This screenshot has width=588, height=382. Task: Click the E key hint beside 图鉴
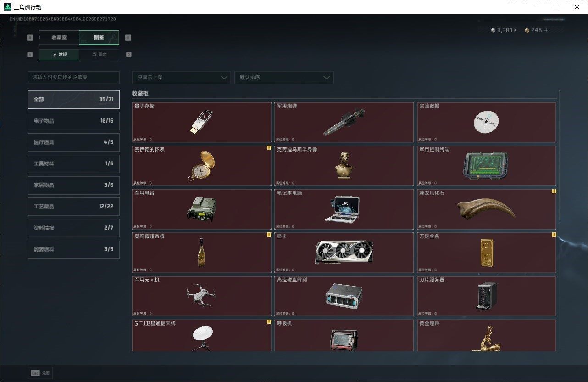(x=128, y=38)
